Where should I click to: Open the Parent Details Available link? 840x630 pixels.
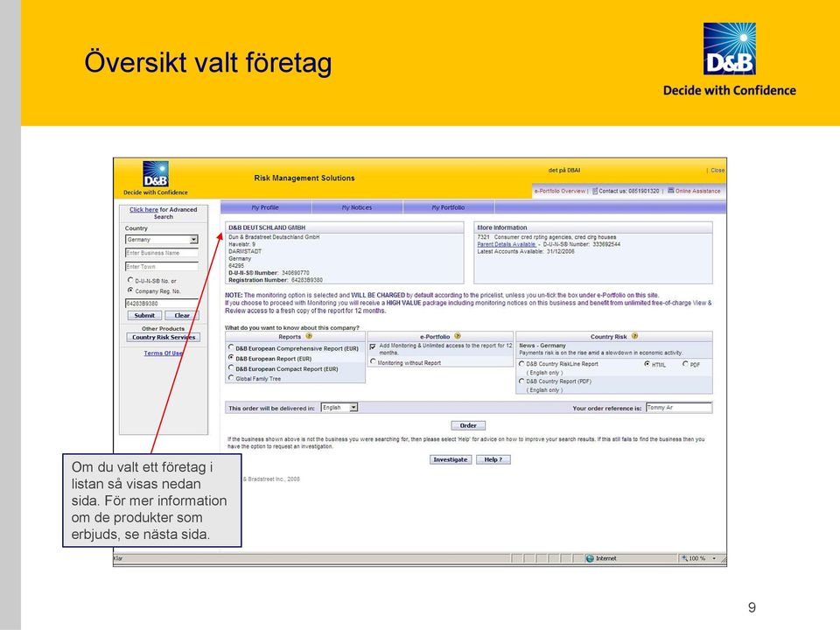pyautogui.click(x=507, y=244)
